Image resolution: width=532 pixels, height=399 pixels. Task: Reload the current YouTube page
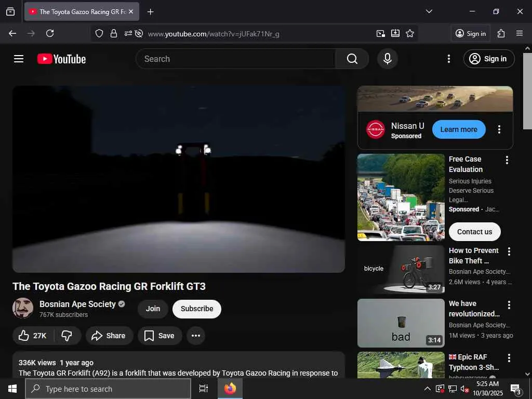(50, 33)
